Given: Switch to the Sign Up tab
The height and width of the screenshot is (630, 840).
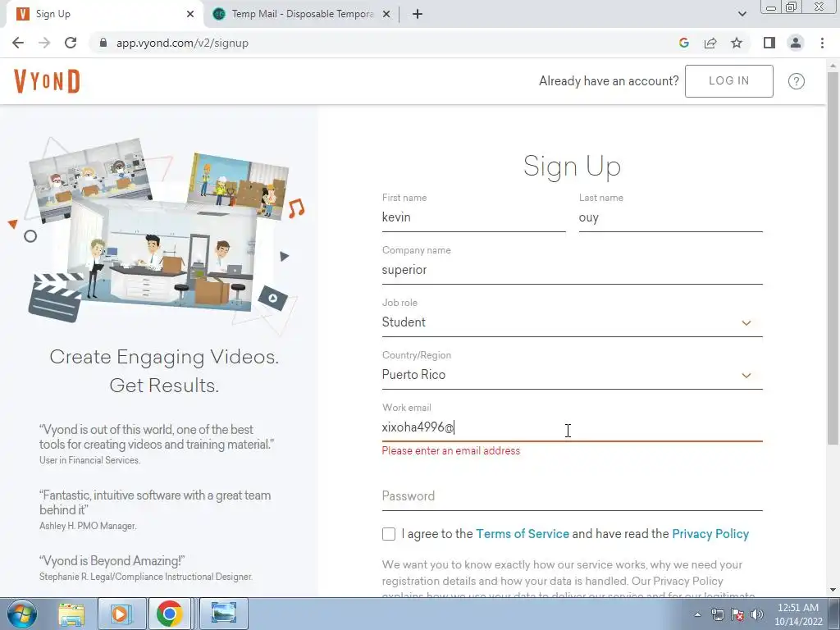Looking at the screenshot, I should tap(104, 14).
